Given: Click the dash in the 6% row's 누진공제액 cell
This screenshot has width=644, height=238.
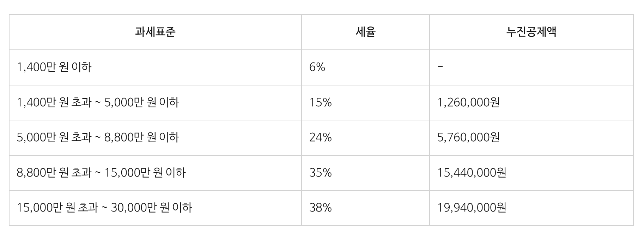Looking at the screenshot, I should tap(440, 67).
